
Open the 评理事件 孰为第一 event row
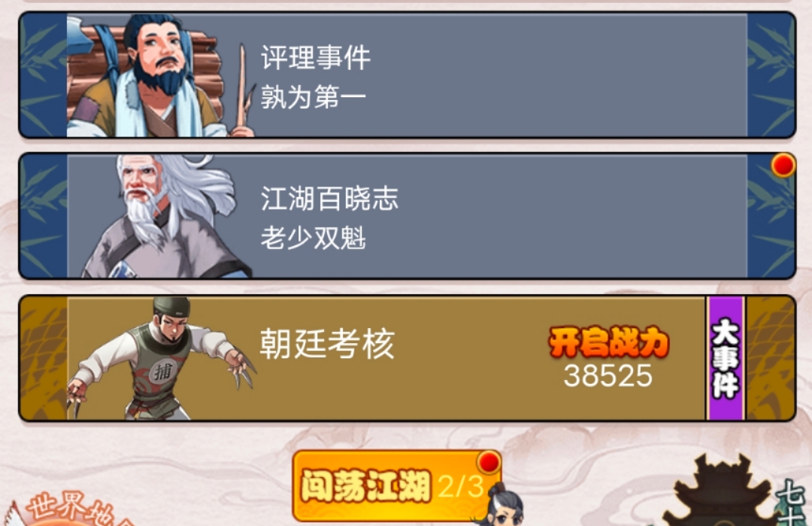click(x=407, y=75)
